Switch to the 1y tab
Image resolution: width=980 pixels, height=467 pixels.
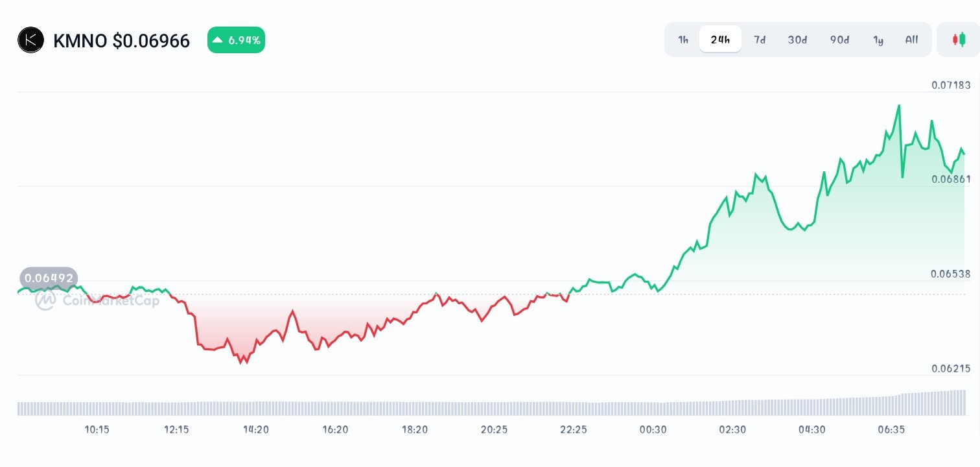tap(878, 40)
